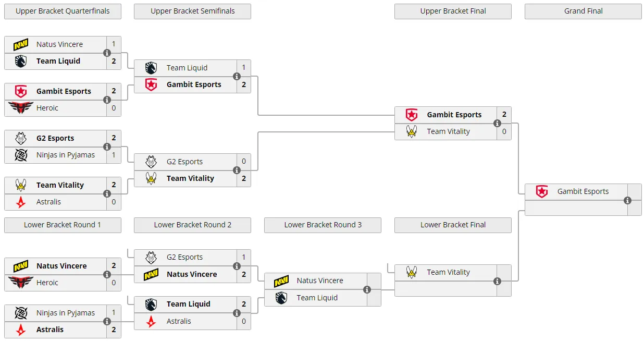Open info icon for Natus Vincere vs Team Liquid quarterfinal
644x341 pixels.
107,53
